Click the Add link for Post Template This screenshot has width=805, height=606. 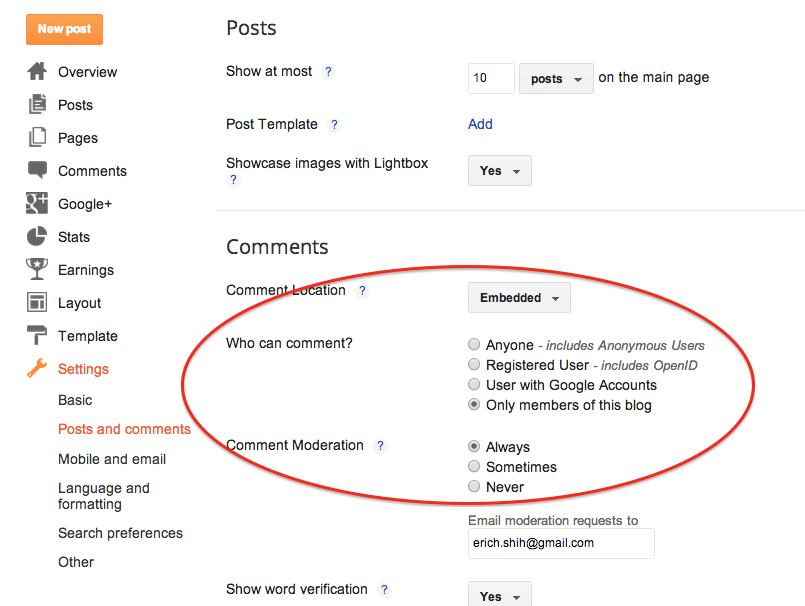480,124
